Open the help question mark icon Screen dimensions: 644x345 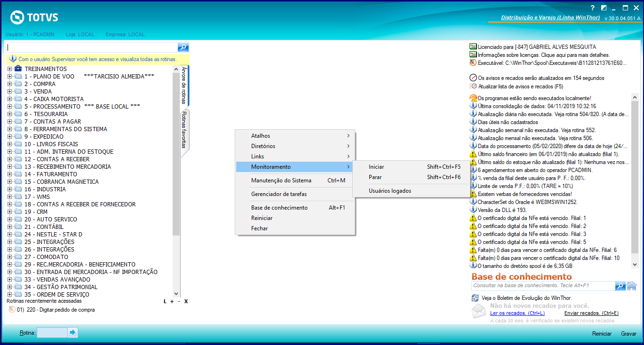pos(593,8)
